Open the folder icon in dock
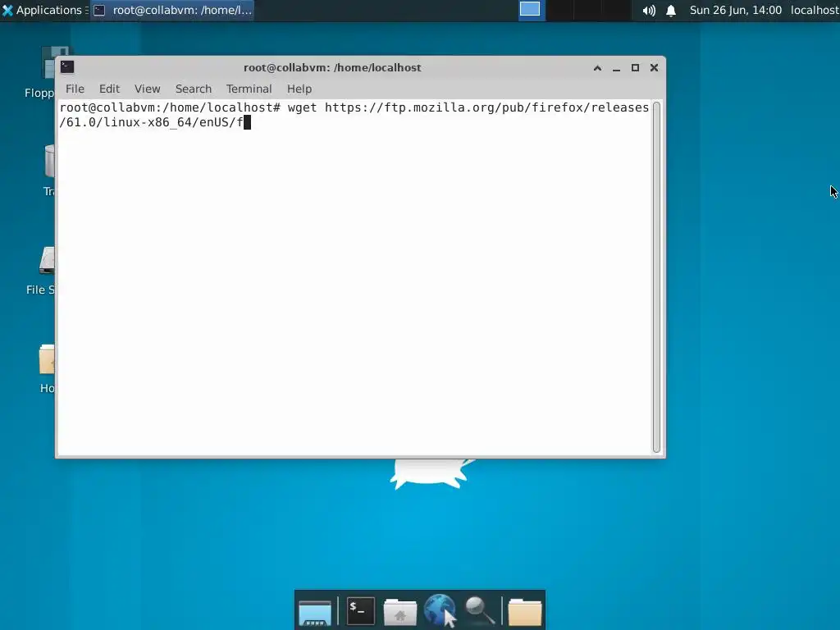This screenshot has height=630, width=840. coord(525,612)
